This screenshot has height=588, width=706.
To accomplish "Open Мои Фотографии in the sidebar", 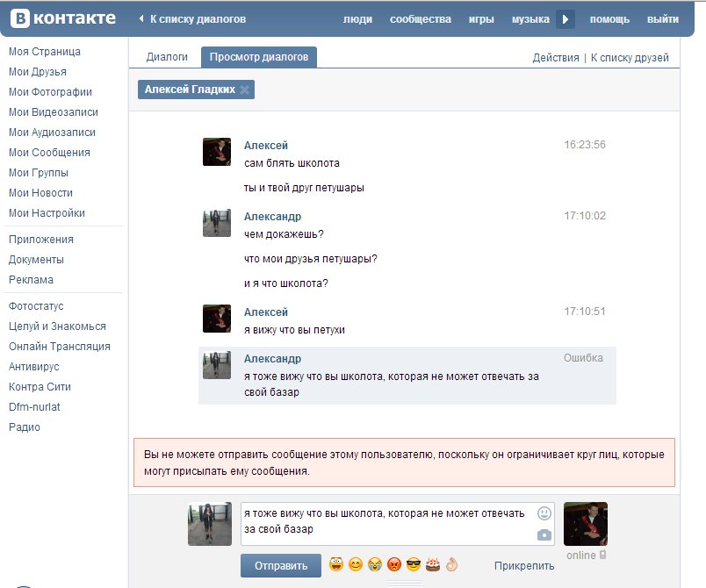I will click(x=50, y=92).
